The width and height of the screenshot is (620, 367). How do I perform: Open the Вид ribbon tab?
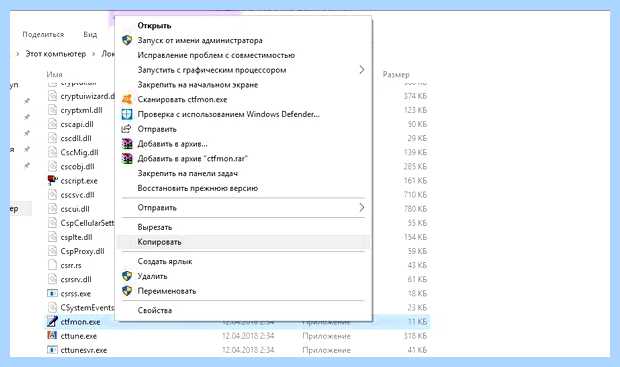tap(90, 35)
